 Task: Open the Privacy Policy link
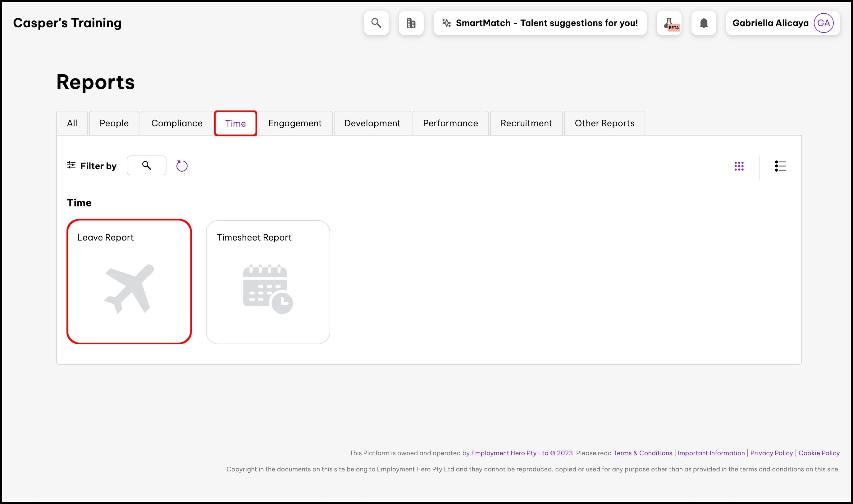[x=771, y=453]
